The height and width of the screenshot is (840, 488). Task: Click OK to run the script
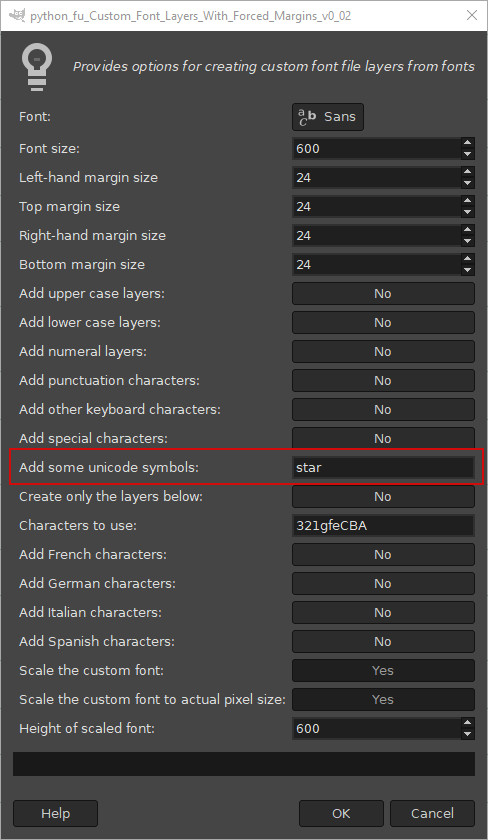(341, 813)
